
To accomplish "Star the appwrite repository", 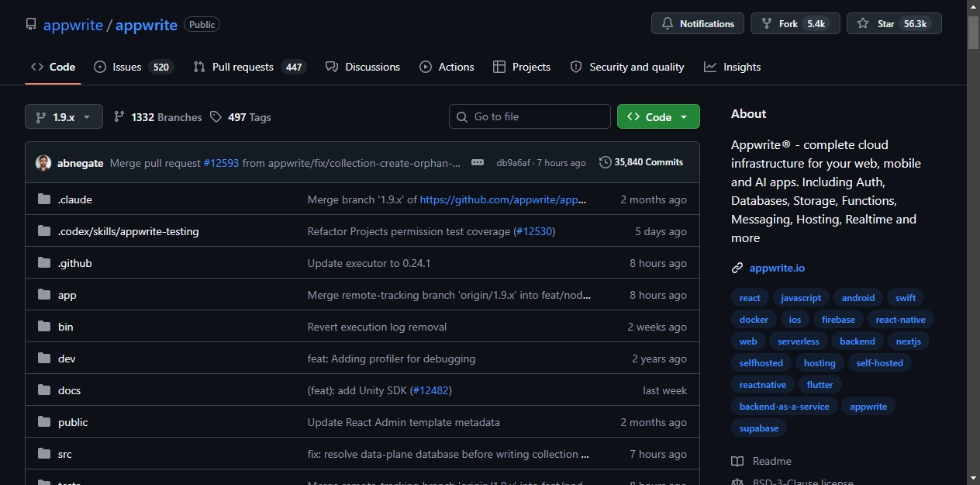I will point(894,23).
